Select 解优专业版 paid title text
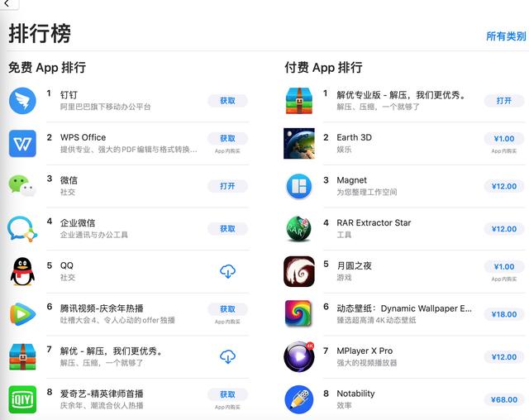Screen dimensions: 529x420 pyautogui.click(x=402, y=95)
